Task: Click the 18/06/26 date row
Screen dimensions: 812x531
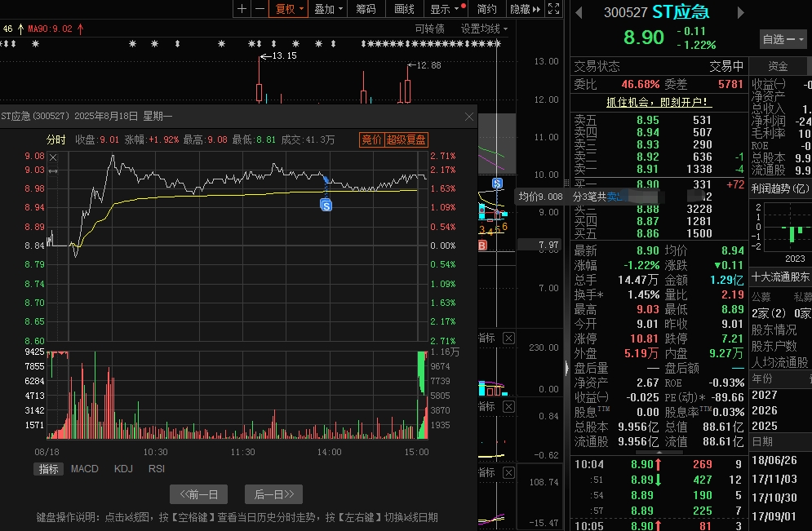Action: (774, 461)
